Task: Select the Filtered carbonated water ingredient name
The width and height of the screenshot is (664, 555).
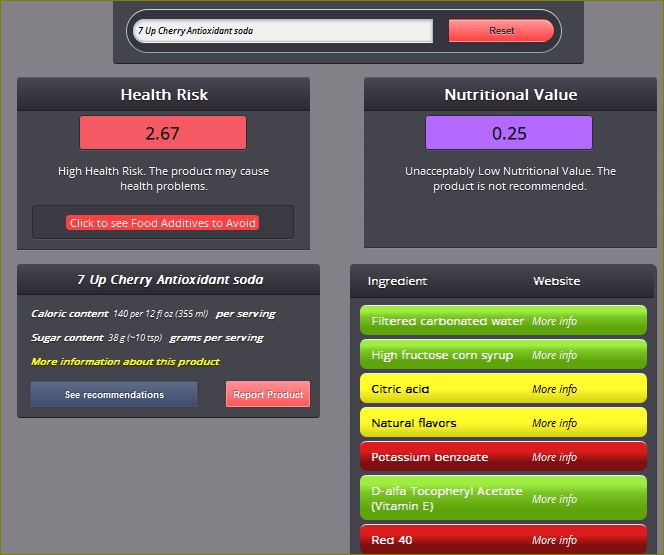Action: (x=447, y=321)
